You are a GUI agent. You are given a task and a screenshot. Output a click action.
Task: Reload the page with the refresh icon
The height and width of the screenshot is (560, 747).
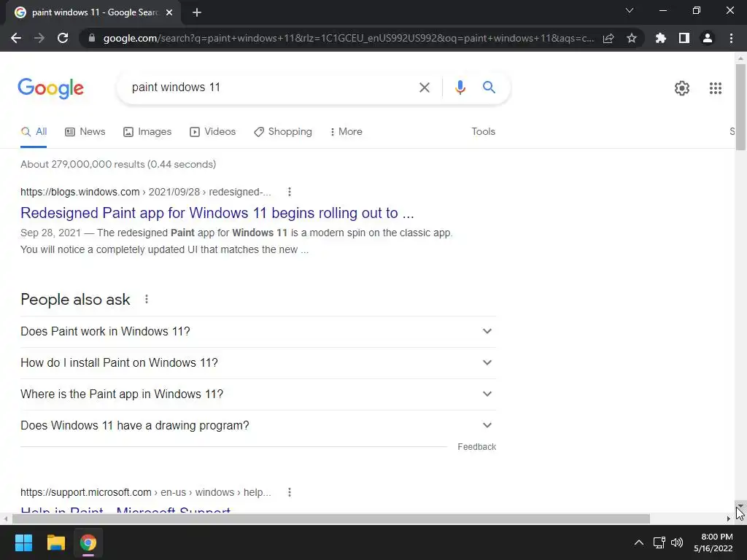tap(63, 38)
